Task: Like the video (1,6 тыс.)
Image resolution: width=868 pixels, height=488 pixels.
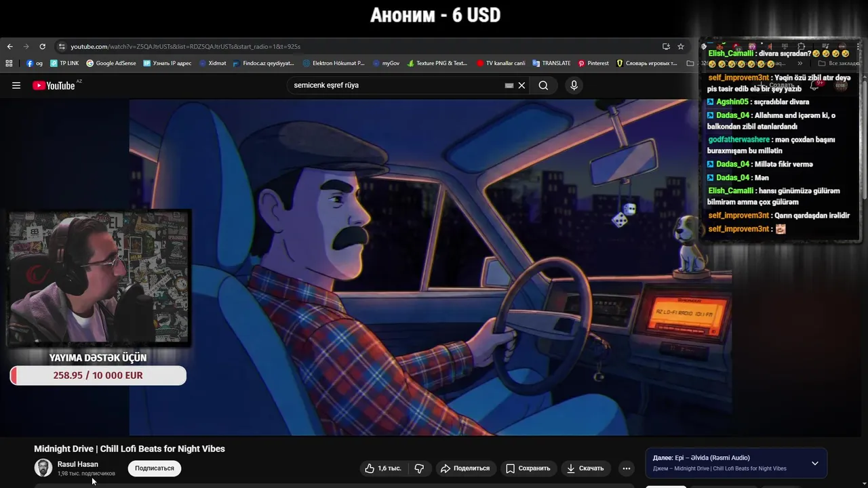Action: (x=383, y=468)
